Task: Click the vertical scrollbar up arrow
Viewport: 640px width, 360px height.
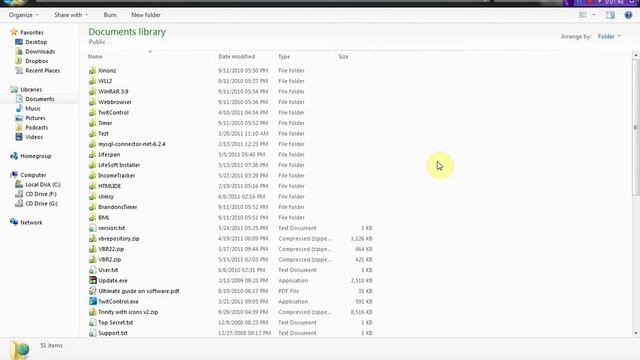Action: pyautogui.click(x=636, y=55)
